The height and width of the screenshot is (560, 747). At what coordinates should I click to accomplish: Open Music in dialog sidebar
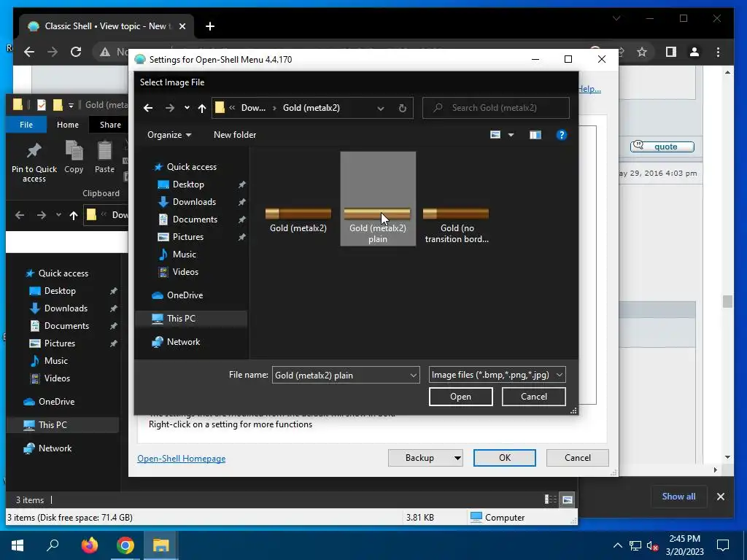click(184, 254)
